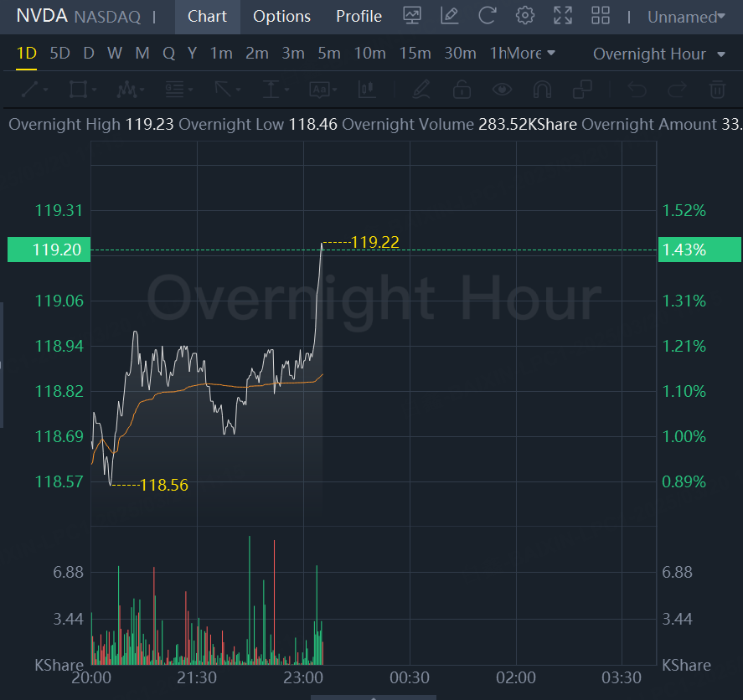Screen dimensions: 743x700
Task: Undo last drawing action
Action: (637, 89)
